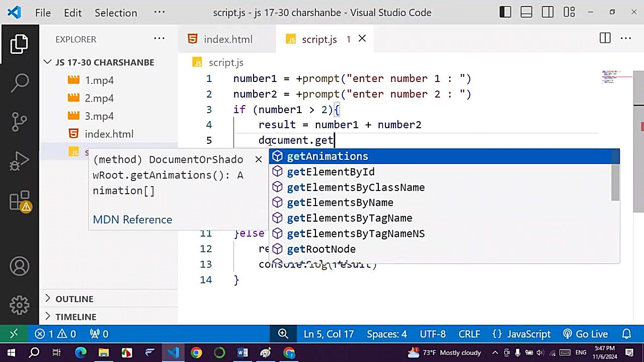Switch to the index.html tab
The height and width of the screenshot is (362, 644).
tap(227, 39)
